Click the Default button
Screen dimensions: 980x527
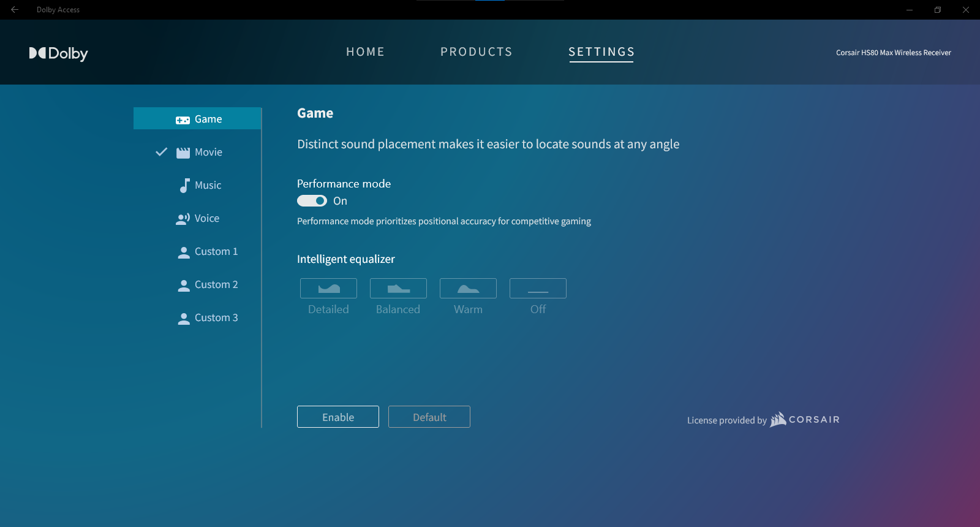coord(429,417)
